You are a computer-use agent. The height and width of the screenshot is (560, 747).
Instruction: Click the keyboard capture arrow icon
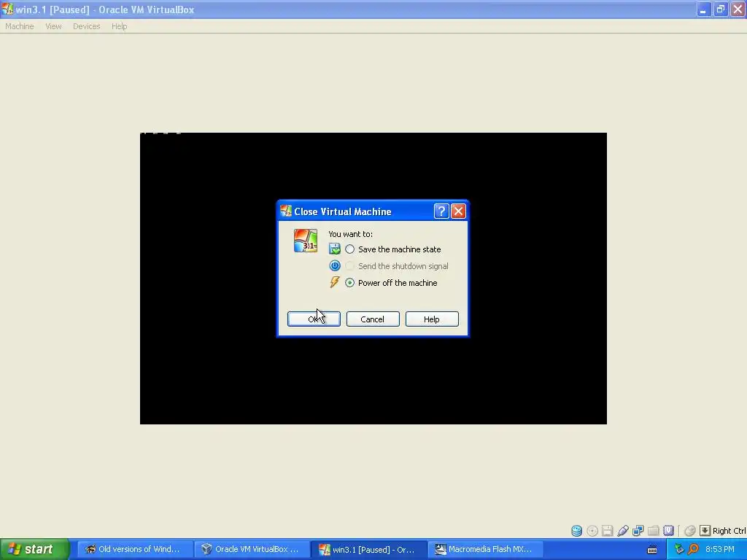click(705, 531)
